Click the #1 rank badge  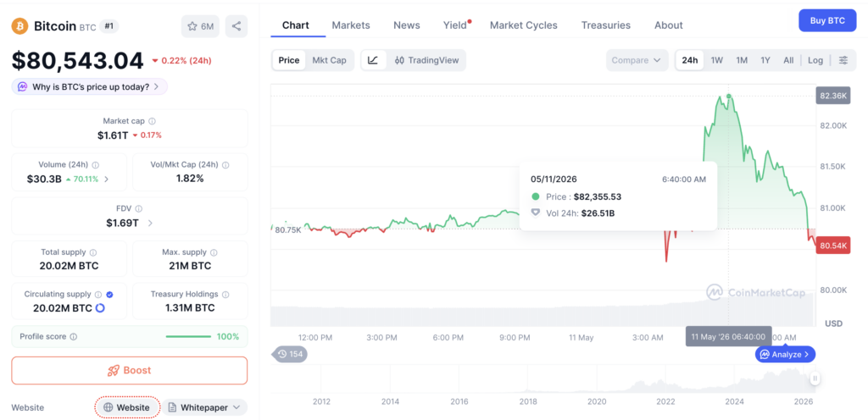pyautogui.click(x=109, y=26)
